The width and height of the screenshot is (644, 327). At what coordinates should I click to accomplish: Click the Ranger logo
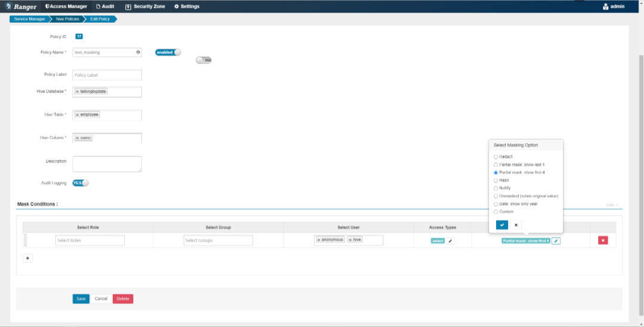tap(21, 6)
